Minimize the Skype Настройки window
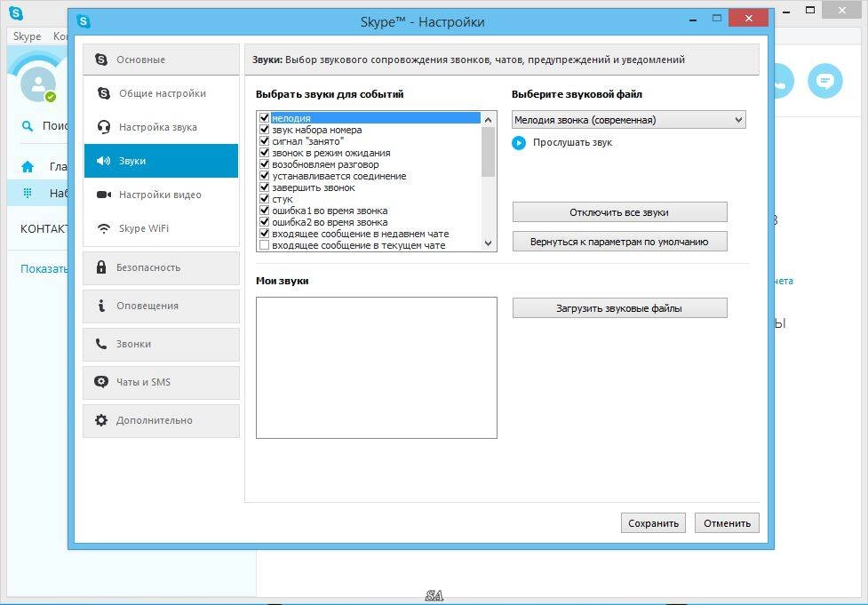868x605 pixels. [x=693, y=20]
